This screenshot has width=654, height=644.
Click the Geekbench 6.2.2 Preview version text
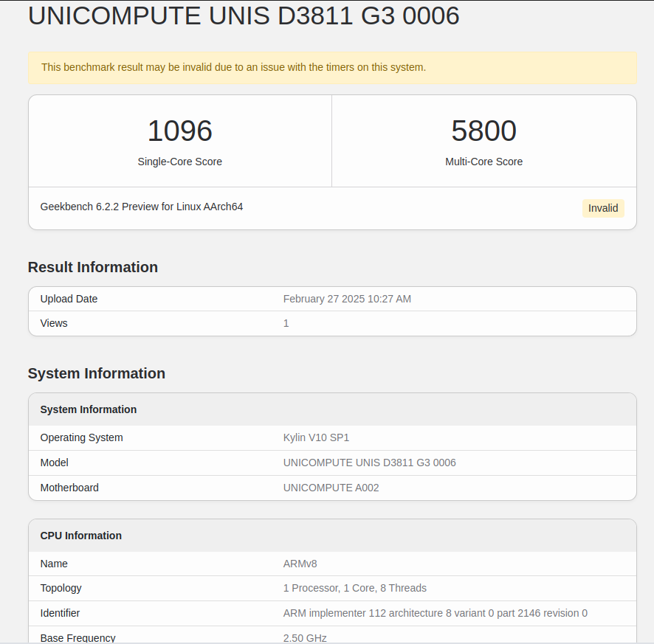pos(142,207)
